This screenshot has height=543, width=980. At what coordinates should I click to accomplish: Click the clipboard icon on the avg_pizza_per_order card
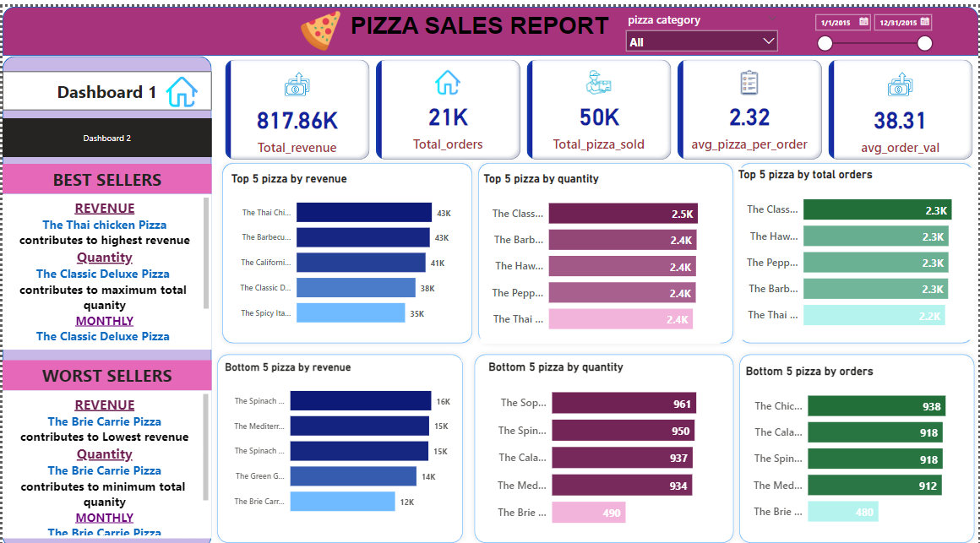[x=749, y=83]
